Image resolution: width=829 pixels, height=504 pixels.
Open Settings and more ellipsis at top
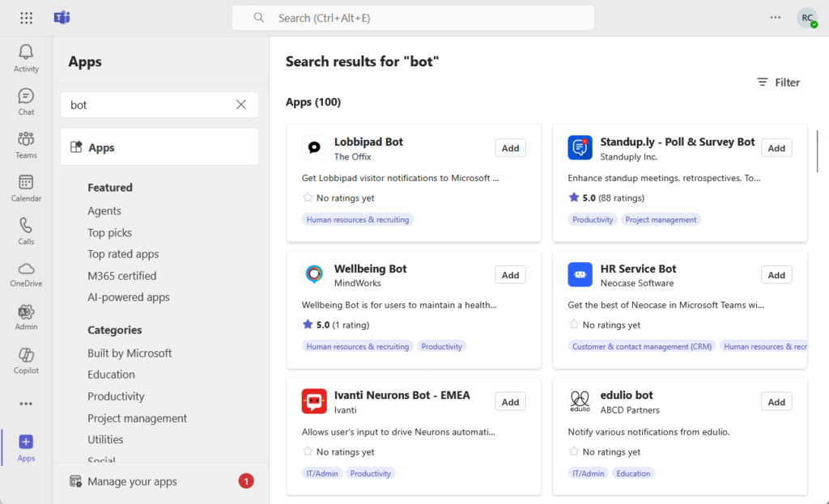[x=775, y=18]
